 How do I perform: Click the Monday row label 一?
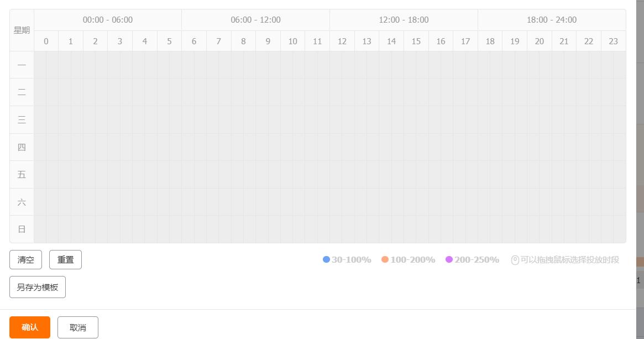tap(22, 65)
